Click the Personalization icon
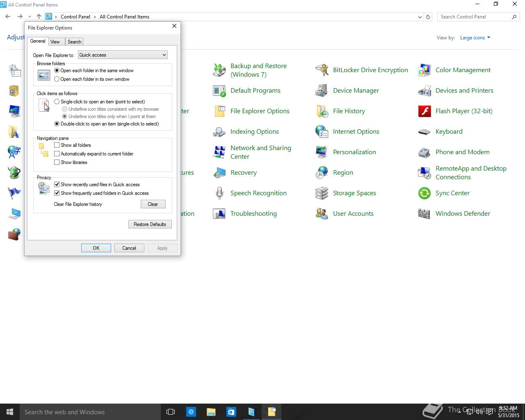 pyautogui.click(x=322, y=152)
